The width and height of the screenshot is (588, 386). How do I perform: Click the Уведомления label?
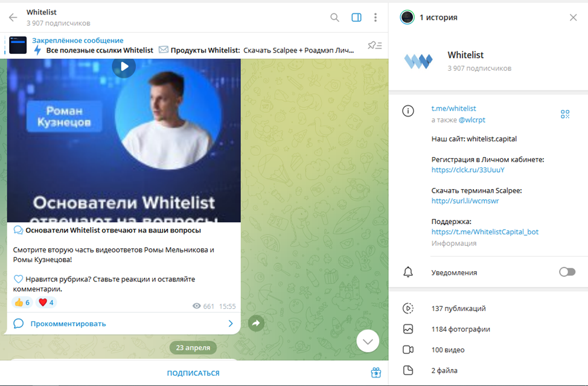tap(454, 272)
